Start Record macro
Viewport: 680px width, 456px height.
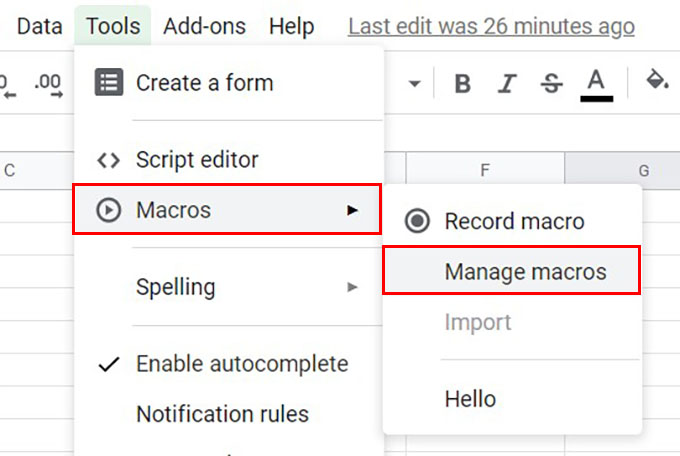click(512, 221)
